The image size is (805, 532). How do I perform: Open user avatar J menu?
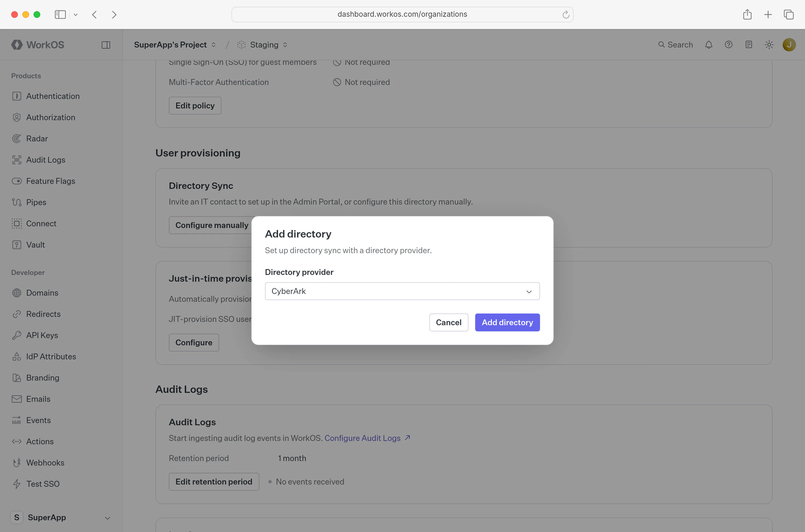tap(789, 45)
